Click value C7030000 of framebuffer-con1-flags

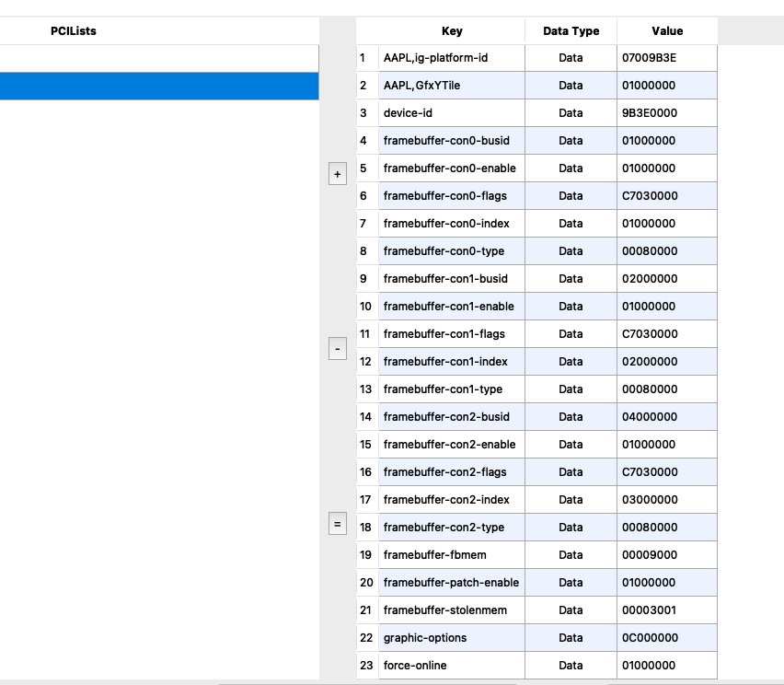(x=667, y=333)
